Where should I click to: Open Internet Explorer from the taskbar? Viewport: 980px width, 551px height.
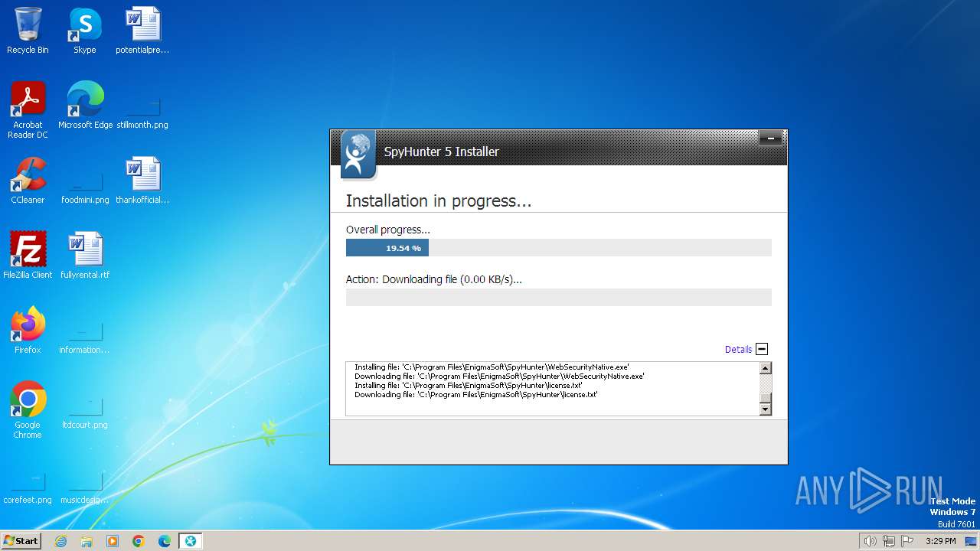61,541
